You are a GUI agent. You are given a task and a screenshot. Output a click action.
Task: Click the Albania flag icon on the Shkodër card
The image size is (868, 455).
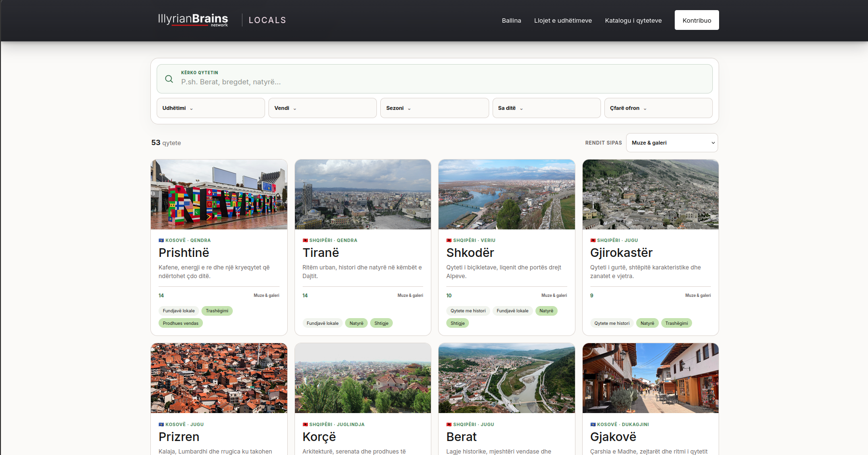449,241
